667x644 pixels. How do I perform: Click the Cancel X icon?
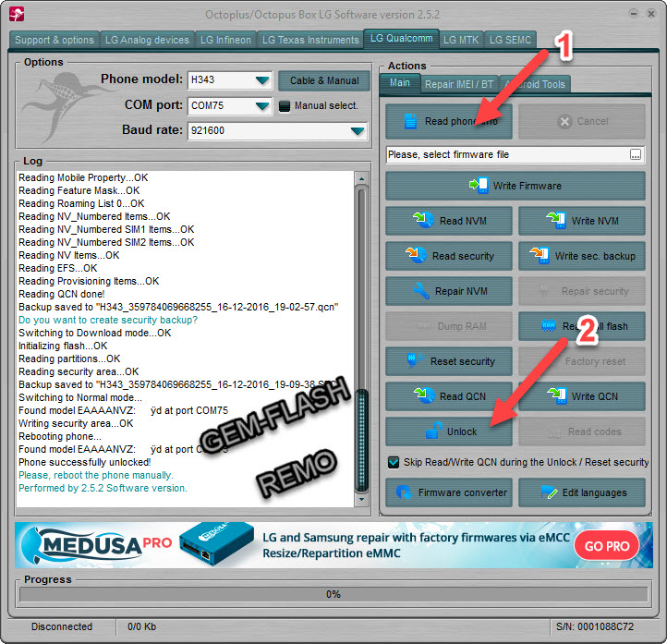pyautogui.click(x=564, y=122)
